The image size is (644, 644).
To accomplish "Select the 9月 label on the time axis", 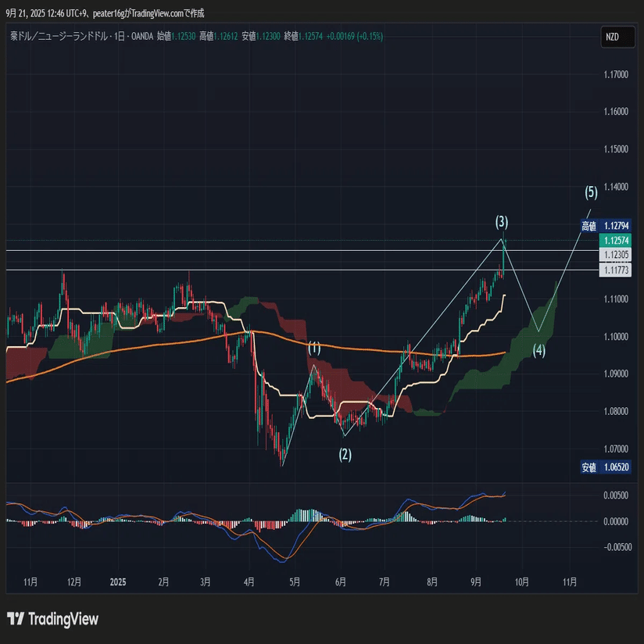I will coord(475,582).
